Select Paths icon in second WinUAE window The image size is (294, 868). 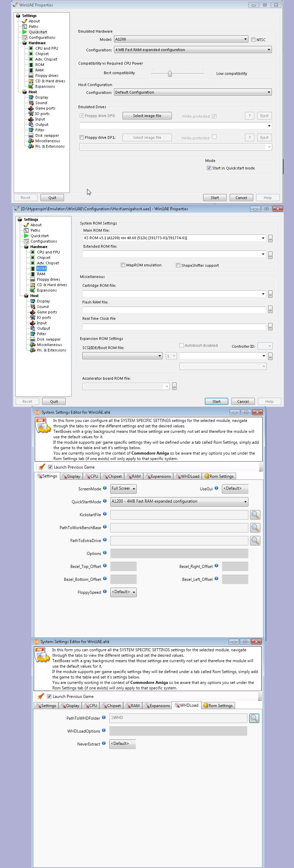click(26, 230)
